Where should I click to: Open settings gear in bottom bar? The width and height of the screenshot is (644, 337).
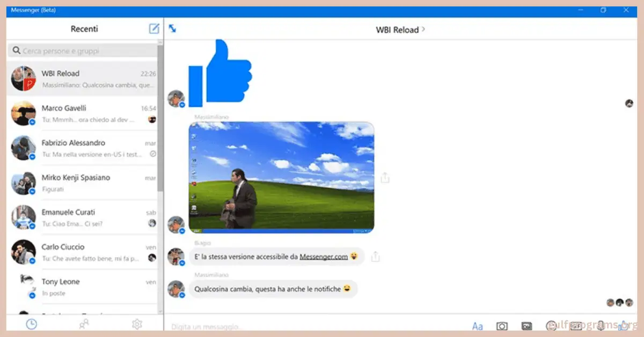(x=137, y=324)
